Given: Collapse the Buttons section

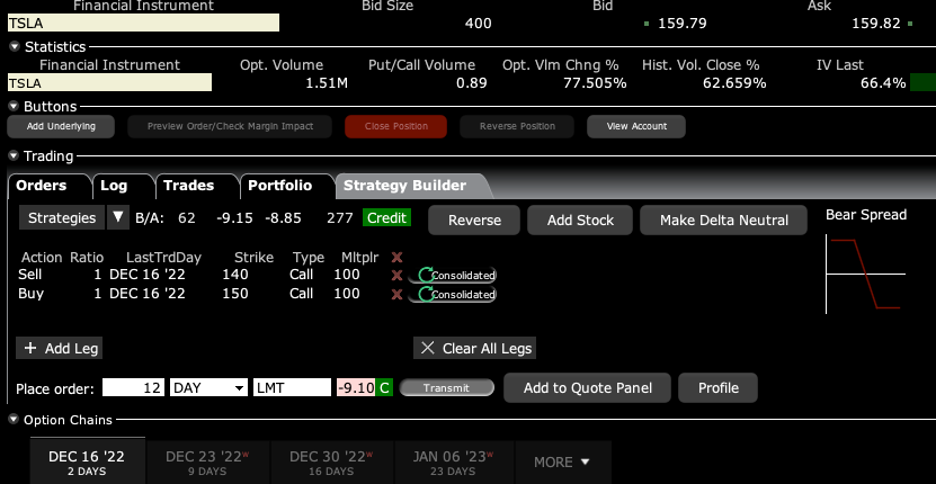Looking at the screenshot, I should (14, 106).
